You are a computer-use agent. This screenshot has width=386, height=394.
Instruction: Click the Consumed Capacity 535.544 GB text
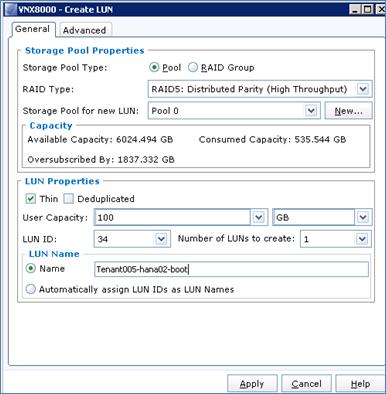tap(272, 139)
